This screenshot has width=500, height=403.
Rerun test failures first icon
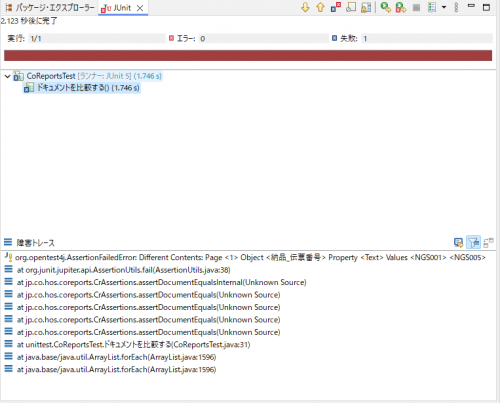[x=401, y=7]
